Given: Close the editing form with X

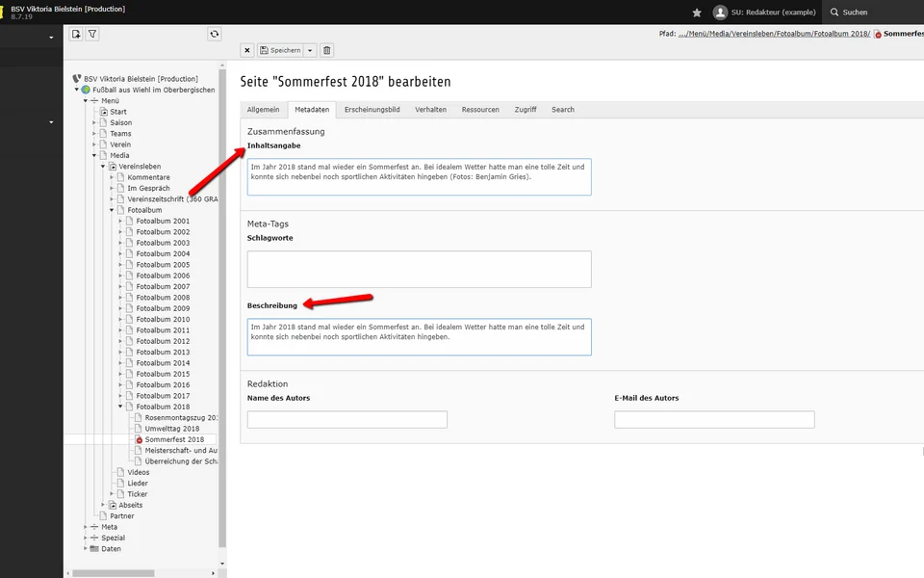Looking at the screenshot, I should point(247,50).
